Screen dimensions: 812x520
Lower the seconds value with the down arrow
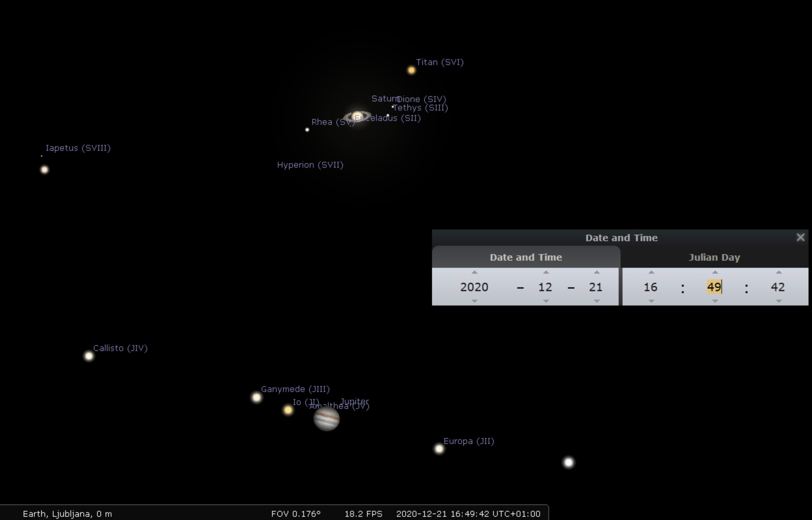[779, 301]
